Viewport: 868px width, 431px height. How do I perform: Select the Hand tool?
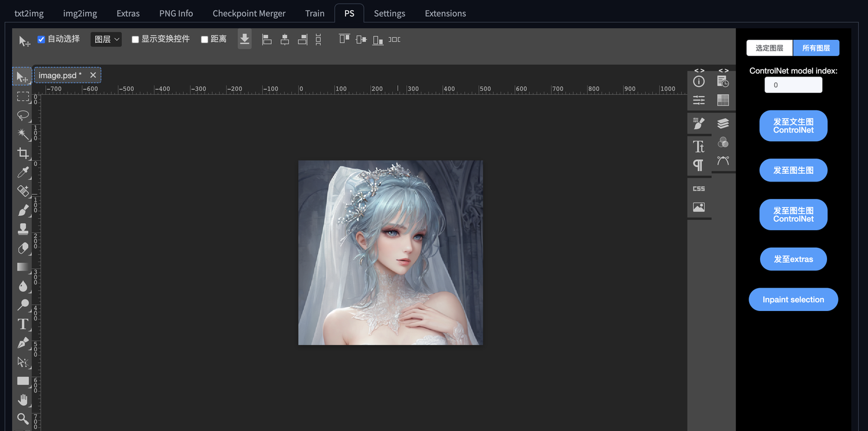click(x=23, y=400)
